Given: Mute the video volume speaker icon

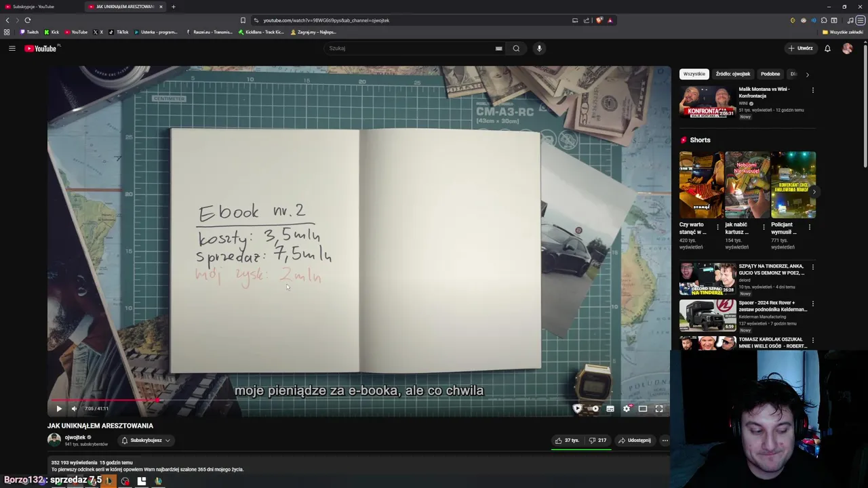Looking at the screenshot, I should 74,409.
